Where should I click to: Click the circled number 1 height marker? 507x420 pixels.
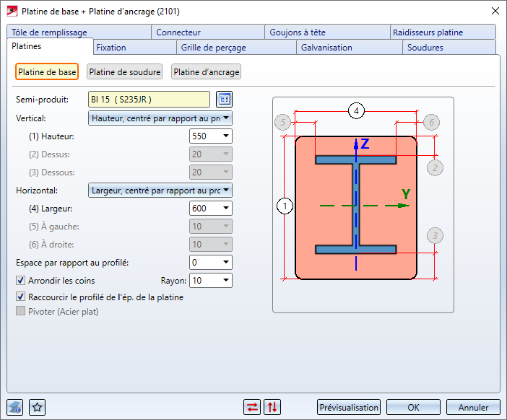(285, 206)
